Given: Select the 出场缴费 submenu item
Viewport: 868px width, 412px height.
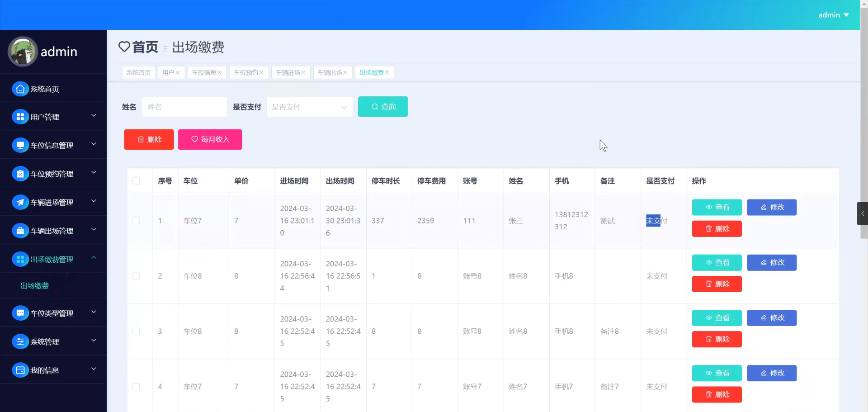Looking at the screenshot, I should [x=35, y=286].
